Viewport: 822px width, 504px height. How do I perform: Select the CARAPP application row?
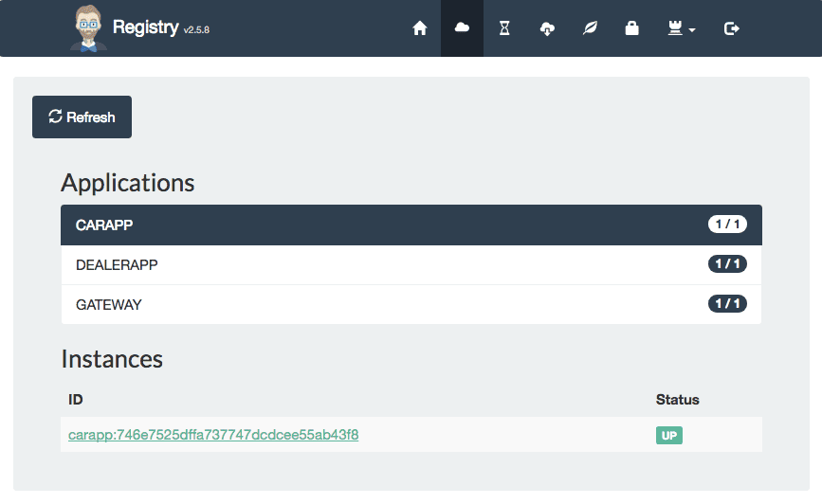[x=411, y=225]
